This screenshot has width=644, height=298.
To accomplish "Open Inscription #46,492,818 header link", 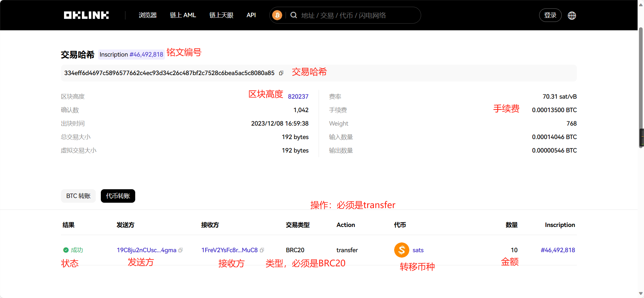I will pyautogui.click(x=146, y=55).
